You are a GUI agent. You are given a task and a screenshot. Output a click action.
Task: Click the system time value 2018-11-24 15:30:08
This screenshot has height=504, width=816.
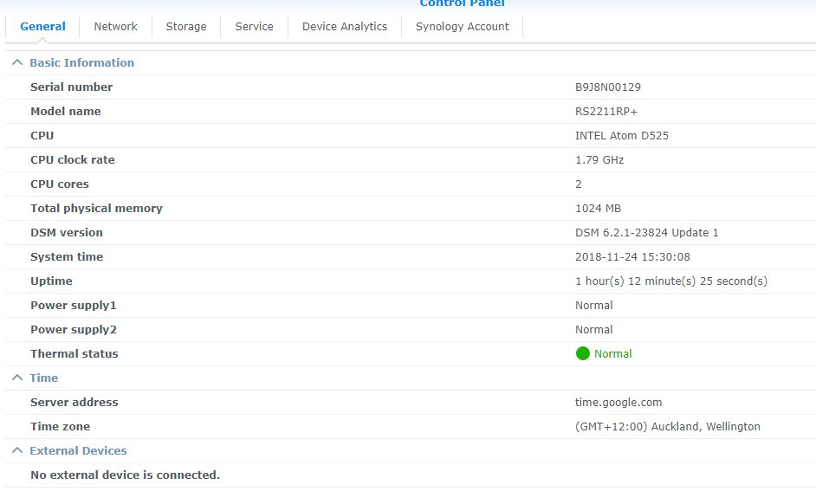click(x=631, y=256)
